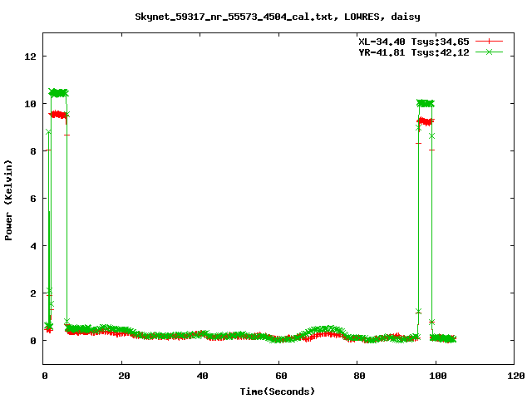The height and width of the screenshot is (399, 532).
Task: Click the green YR legend line sample
Action: [x=489, y=52]
